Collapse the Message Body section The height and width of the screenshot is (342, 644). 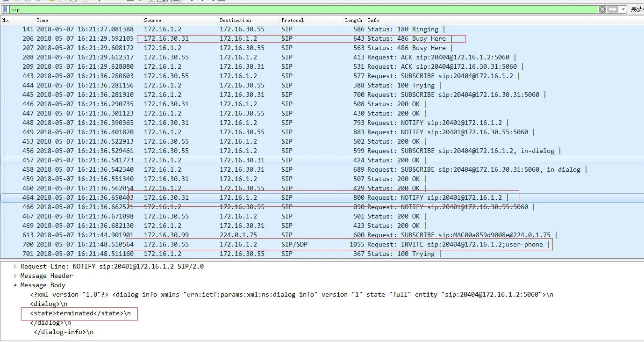point(16,285)
